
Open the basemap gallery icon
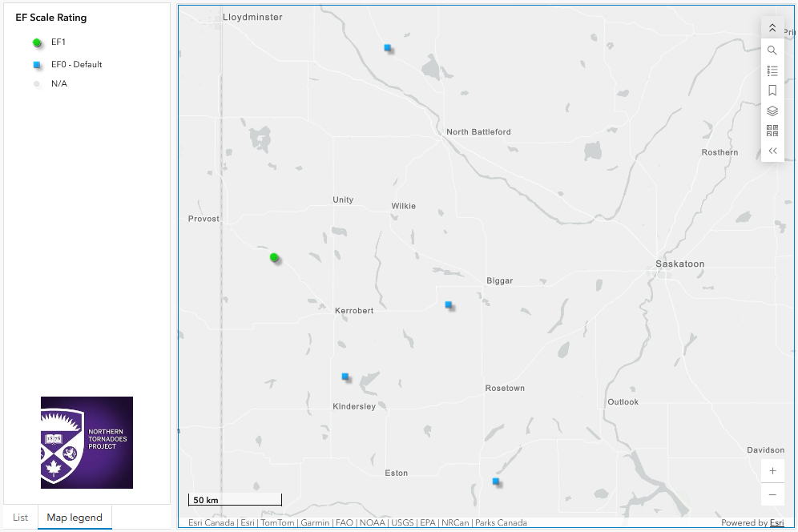pos(772,131)
